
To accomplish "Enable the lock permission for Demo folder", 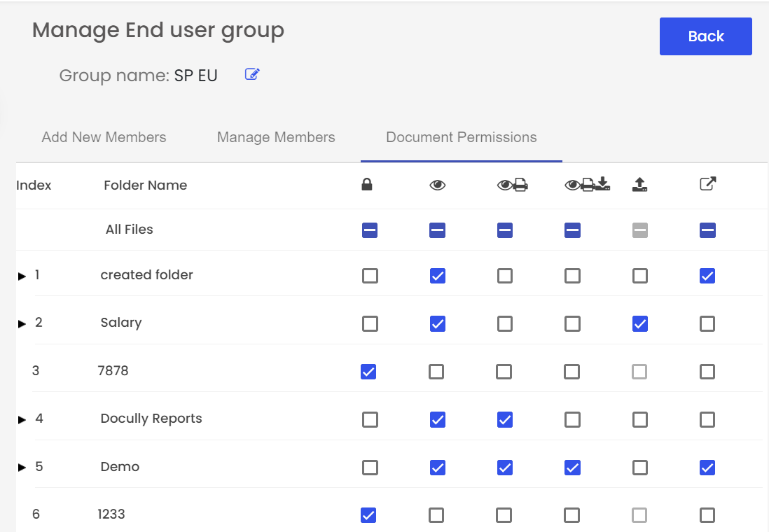I will coord(370,468).
